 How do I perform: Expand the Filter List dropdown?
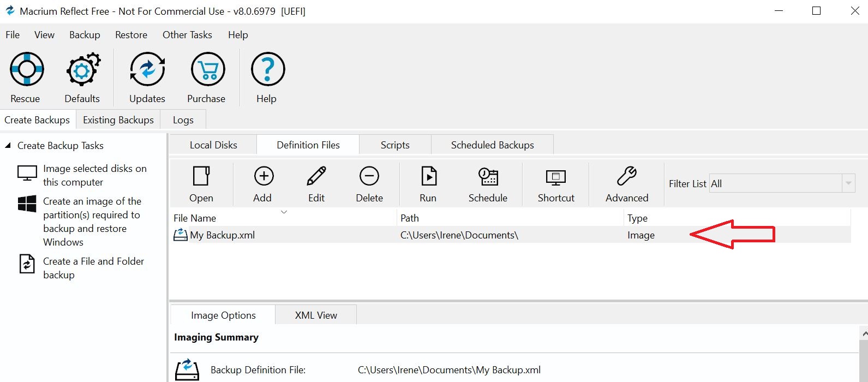[x=848, y=184]
